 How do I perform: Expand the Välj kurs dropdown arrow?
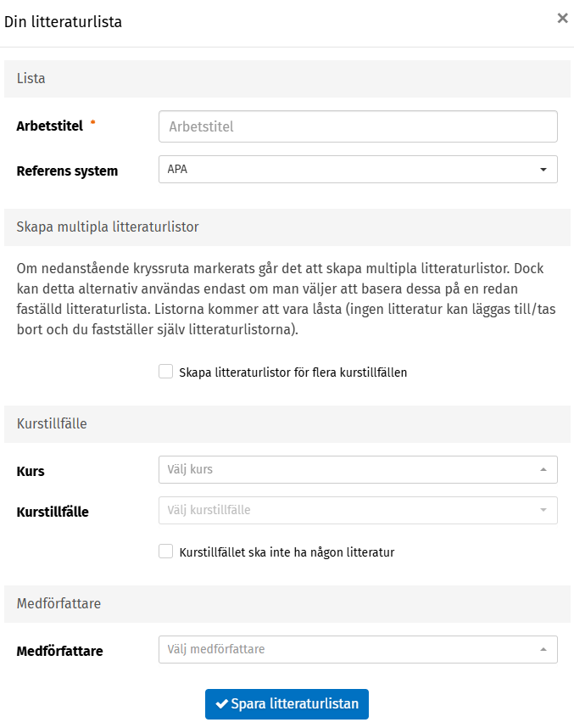click(545, 469)
